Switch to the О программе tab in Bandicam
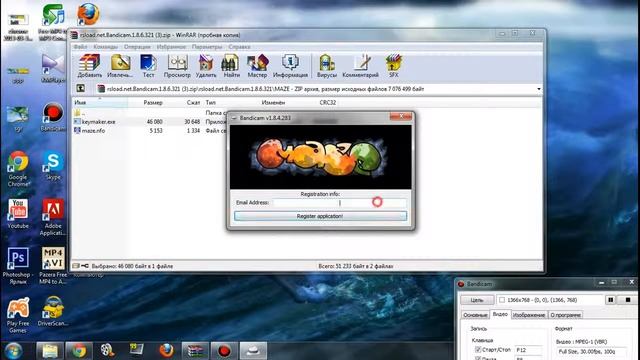This screenshot has height=360, width=640. pyautogui.click(x=565, y=315)
